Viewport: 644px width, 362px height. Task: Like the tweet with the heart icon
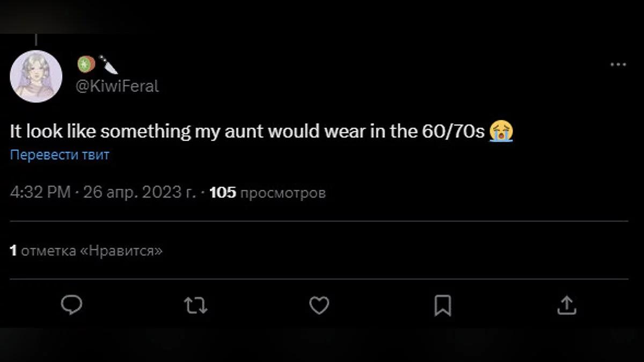pos(319,306)
